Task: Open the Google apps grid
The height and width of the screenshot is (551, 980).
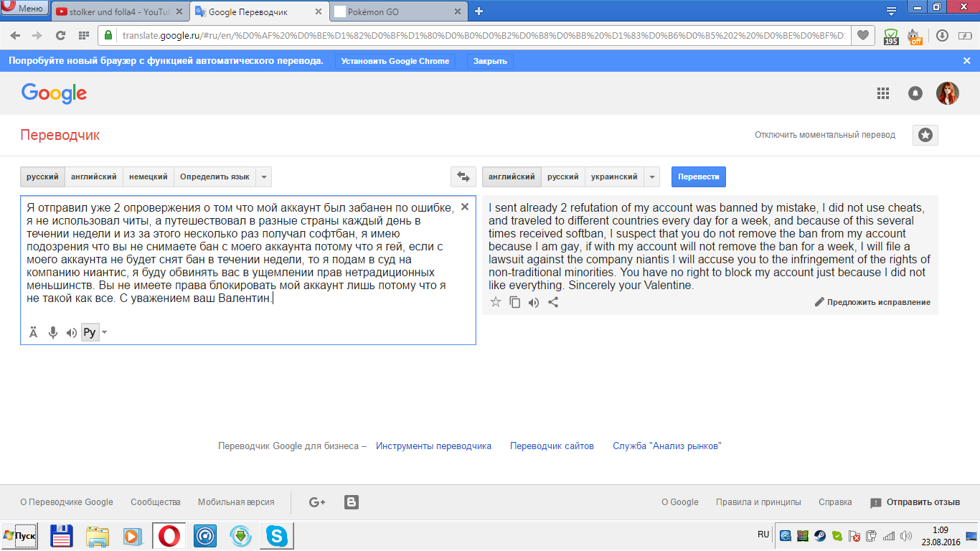Action: (883, 93)
